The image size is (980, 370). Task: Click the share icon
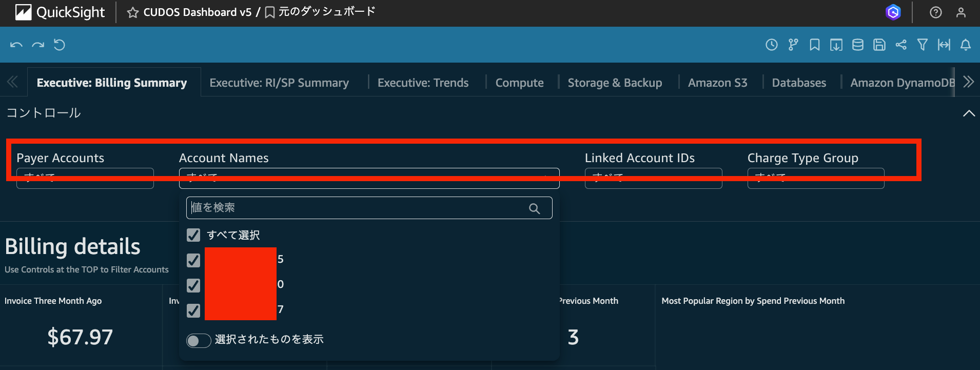[x=901, y=45]
